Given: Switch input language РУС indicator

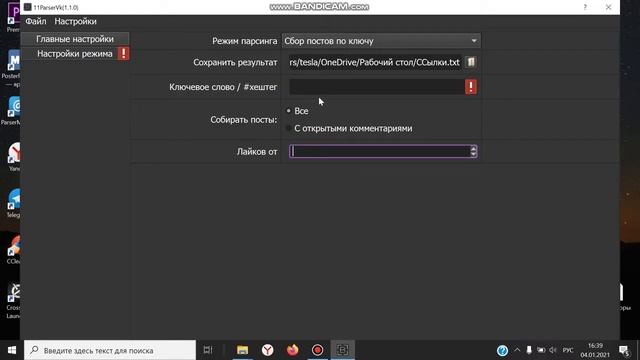Looking at the screenshot, I should click(568, 350).
